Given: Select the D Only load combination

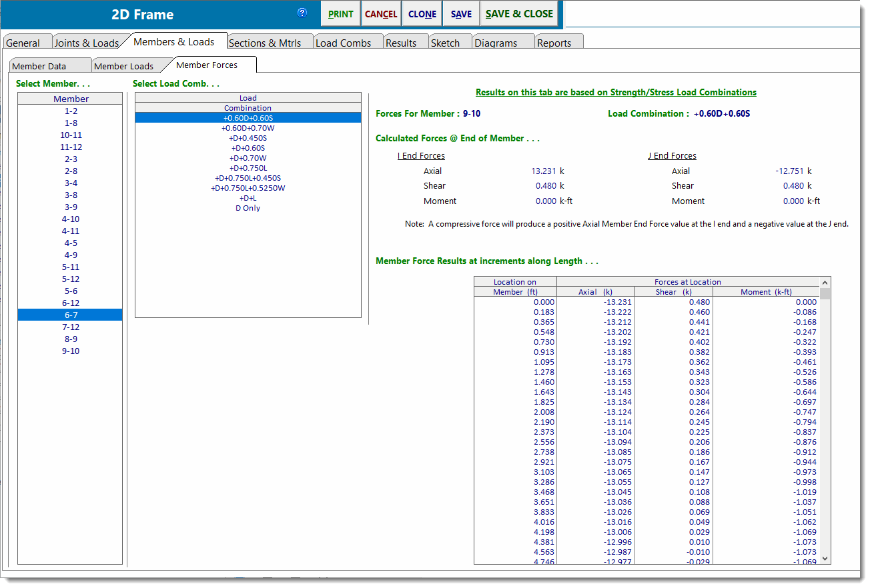Looking at the screenshot, I should click(248, 208).
